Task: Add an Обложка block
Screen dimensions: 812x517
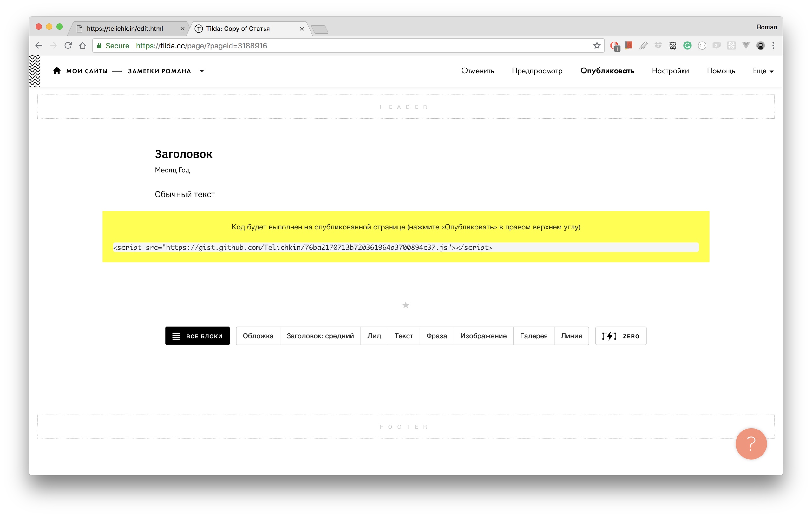Action: point(258,336)
